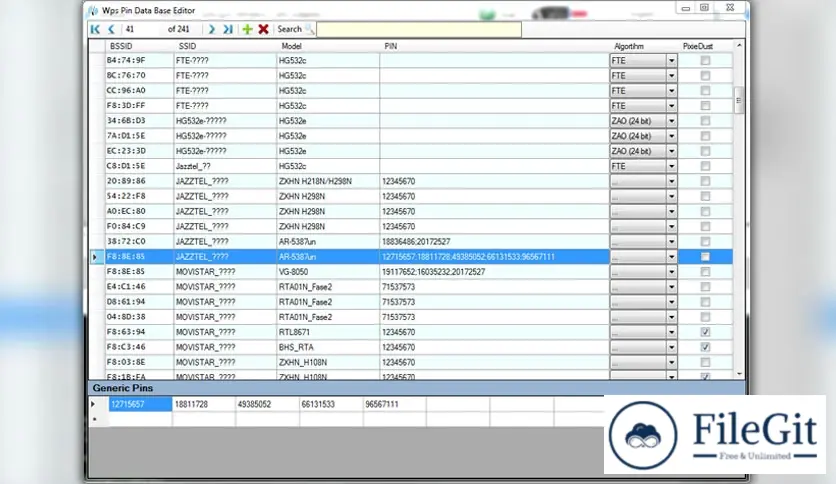Viewport: 836px width, 484px height.
Task: Open the Algorithm dropdown for CC:96:A0
Action: (x=672, y=91)
